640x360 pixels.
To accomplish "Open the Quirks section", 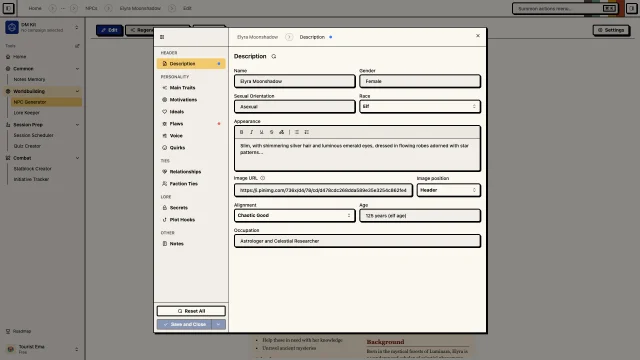I will click(191, 148).
